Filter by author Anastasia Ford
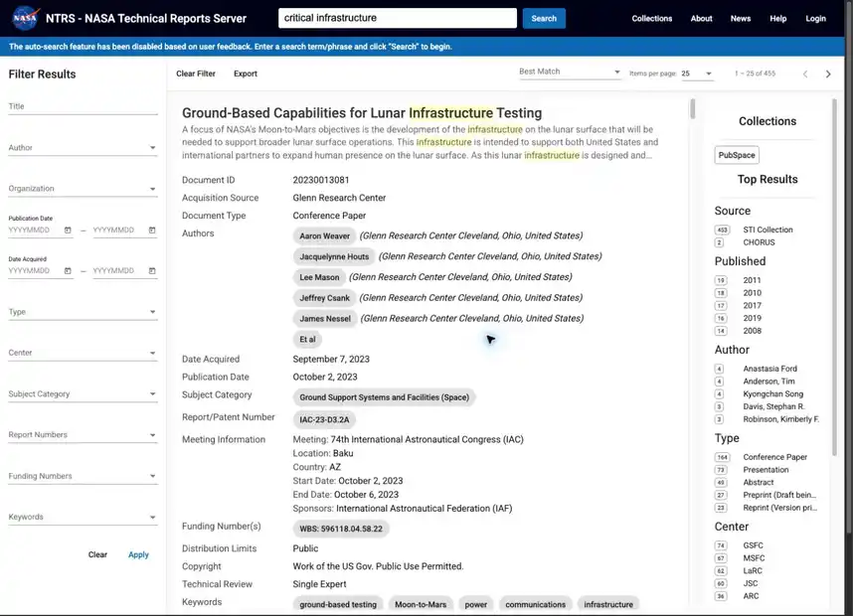This screenshot has height=616, width=853. (x=769, y=369)
